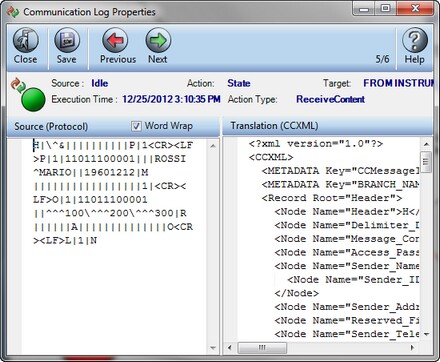Click the Node Name="Sender_Name" line
Viewport: 440px width, 362px height.
347,266
